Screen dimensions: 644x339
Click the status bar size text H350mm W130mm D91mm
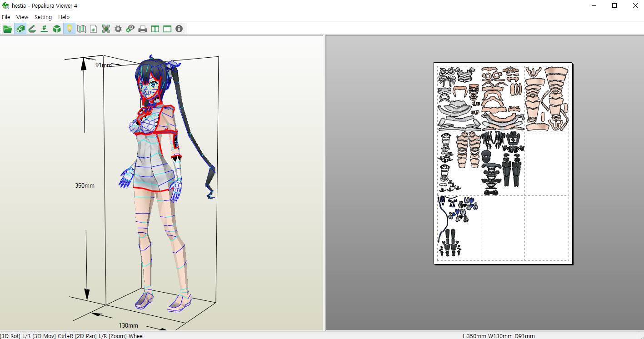tap(499, 336)
